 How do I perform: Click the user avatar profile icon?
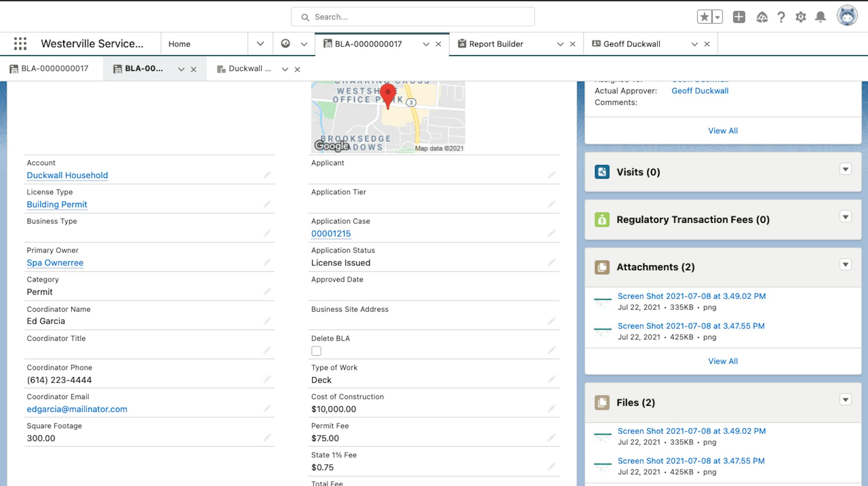point(847,16)
